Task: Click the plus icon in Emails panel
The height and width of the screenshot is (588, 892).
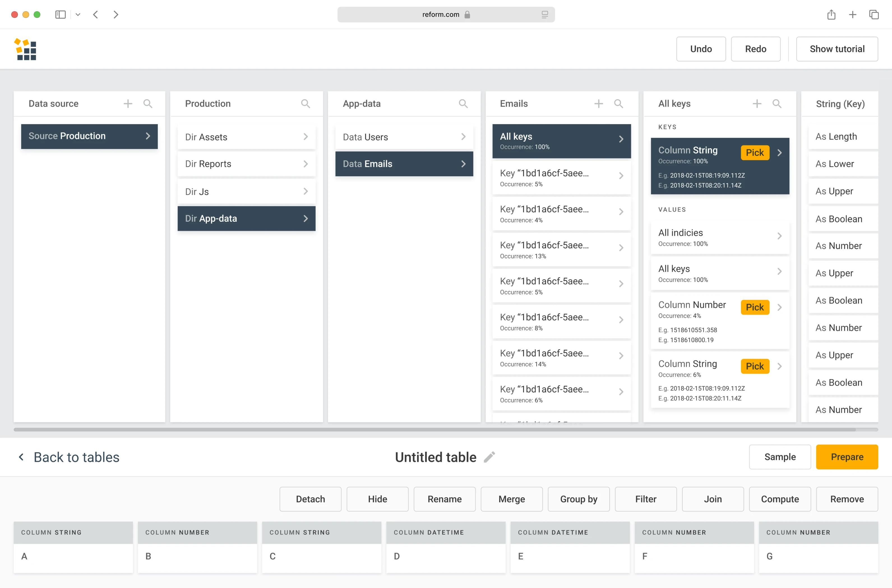Action: [x=599, y=103]
